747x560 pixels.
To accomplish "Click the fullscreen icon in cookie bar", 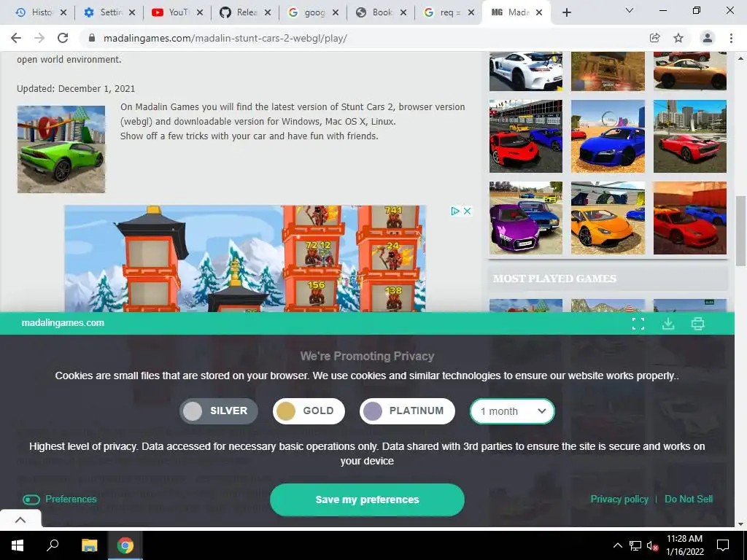I will tap(638, 324).
